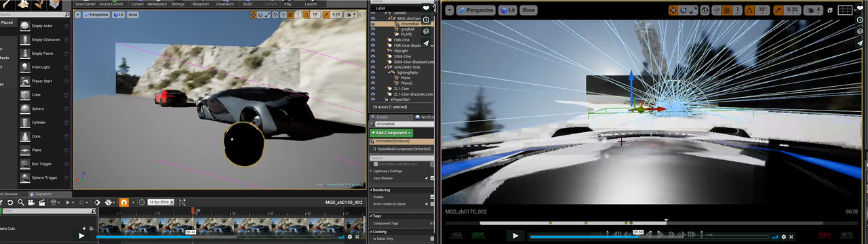Select Cube shape in Place Actors list
The height and width of the screenshot is (244, 868).
pos(45,95)
